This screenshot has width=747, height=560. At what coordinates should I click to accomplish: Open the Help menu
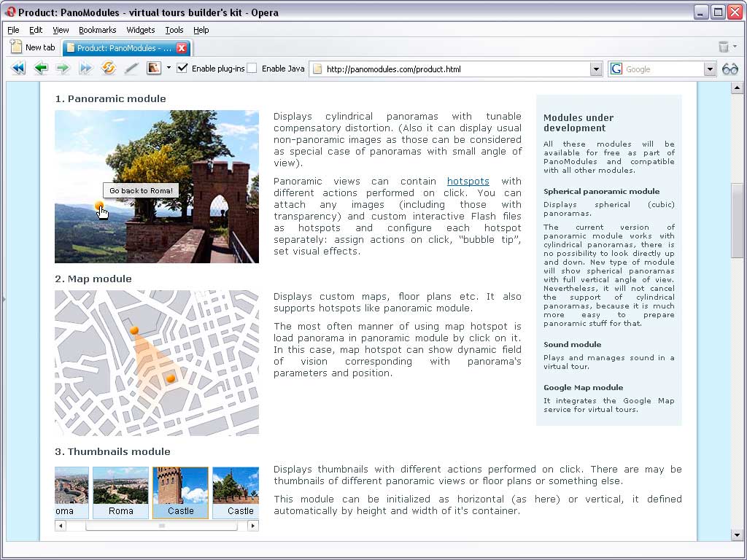tap(201, 30)
